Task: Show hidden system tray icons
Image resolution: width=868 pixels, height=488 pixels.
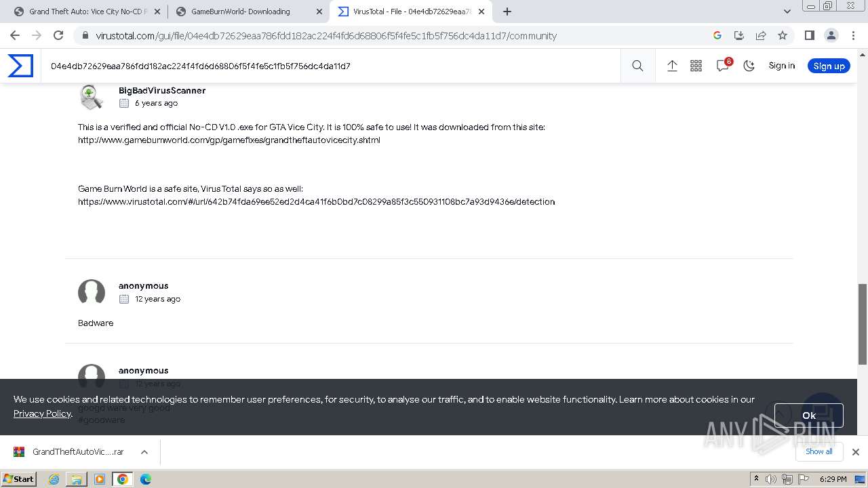Action: point(756,479)
